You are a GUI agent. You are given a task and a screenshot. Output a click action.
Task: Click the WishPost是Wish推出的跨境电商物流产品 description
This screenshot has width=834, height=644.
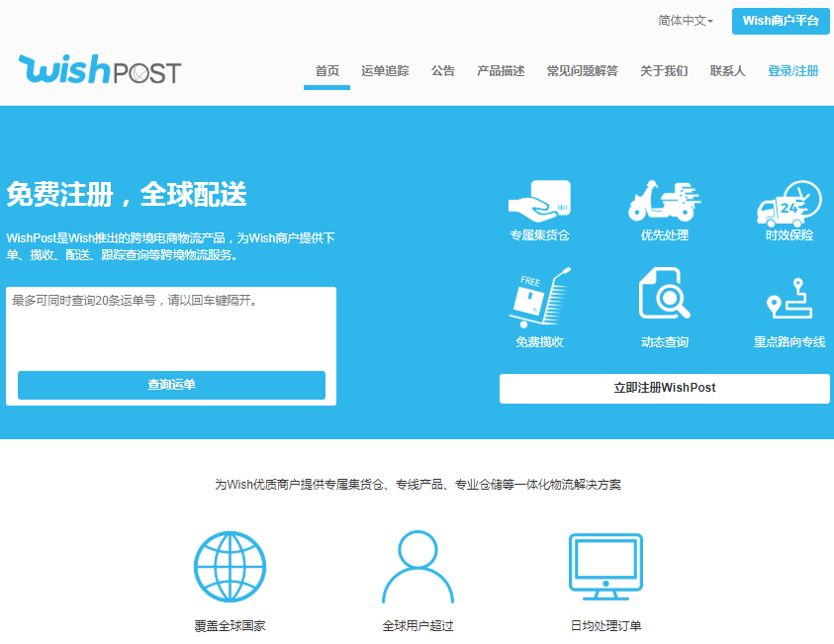click(x=171, y=246)
